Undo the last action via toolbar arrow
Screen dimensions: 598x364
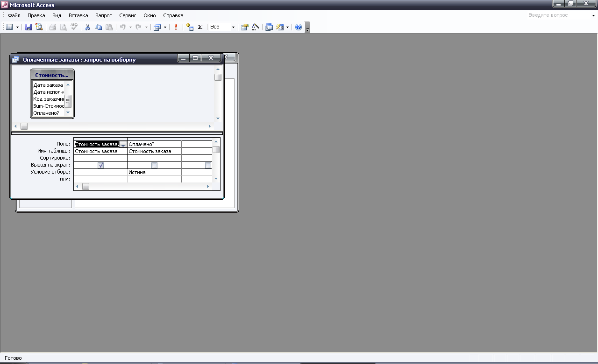click(123, 27)
